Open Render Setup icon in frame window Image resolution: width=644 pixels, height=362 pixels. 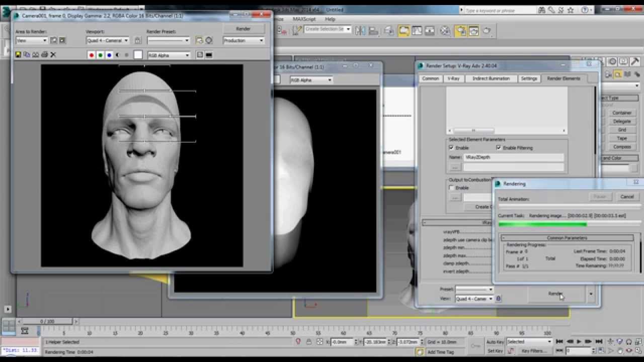point(199,40)
